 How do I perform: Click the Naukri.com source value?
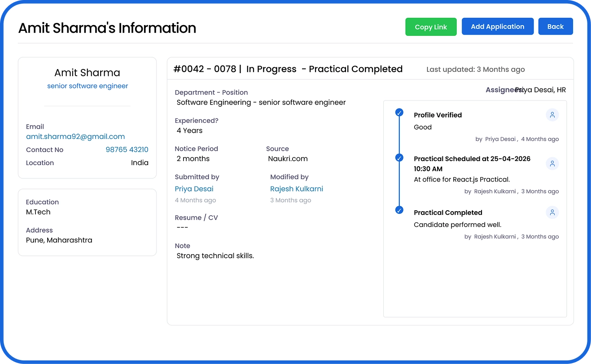[288, 159]
